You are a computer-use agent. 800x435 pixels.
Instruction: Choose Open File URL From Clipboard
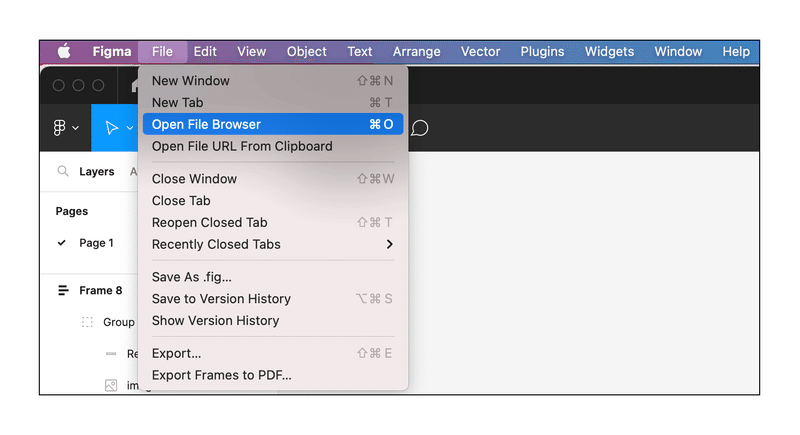click(273, 146)
